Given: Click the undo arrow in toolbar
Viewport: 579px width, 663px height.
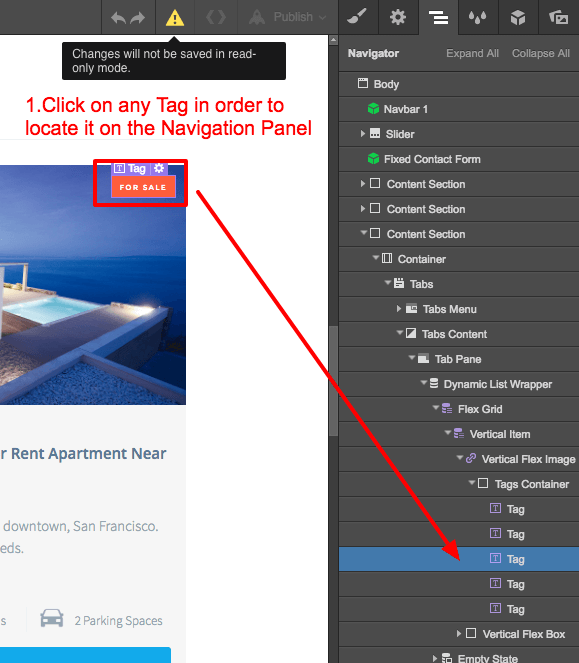Looking at the screenshot, I should (118, 18).
